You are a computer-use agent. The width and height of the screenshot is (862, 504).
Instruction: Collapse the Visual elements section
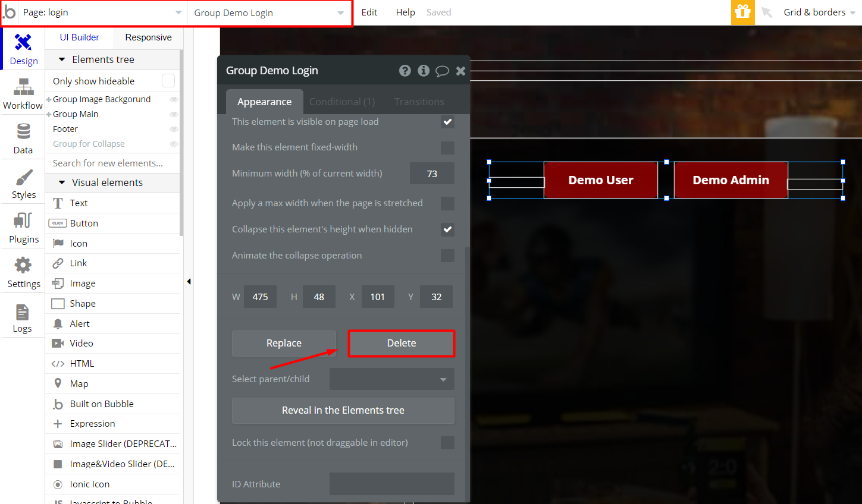[x=62, y=182]
